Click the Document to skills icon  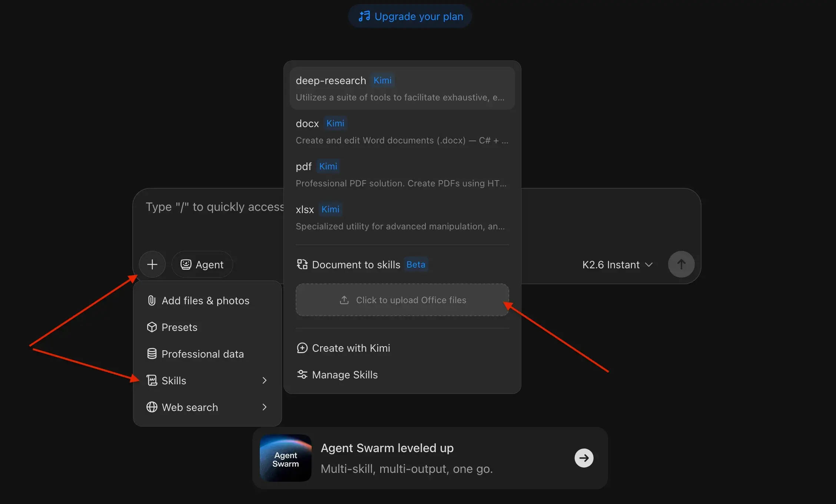pyautogui.click(x=302, y=264)
